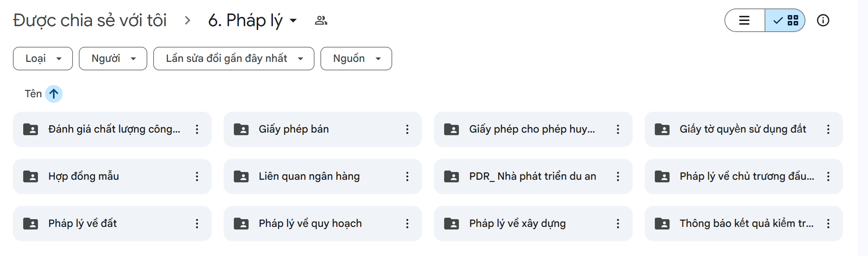Go back to Được chia sẻ với tôi
This screenshot has width=868, height=256.
pos(90,20)
